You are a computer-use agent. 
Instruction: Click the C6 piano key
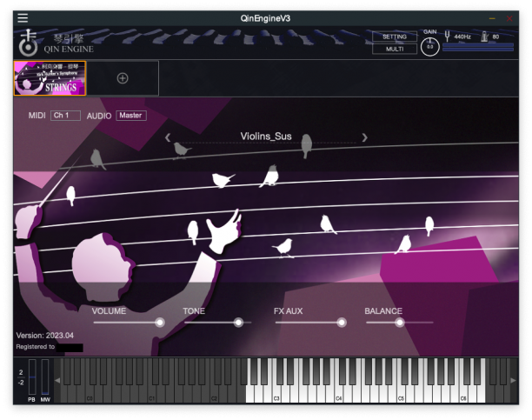[463, 395]
